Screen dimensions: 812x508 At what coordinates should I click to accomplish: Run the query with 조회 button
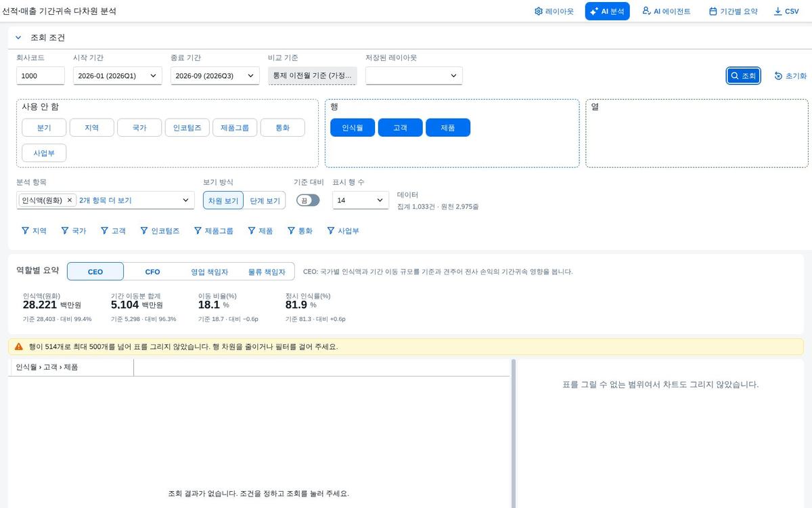point(744,76)
